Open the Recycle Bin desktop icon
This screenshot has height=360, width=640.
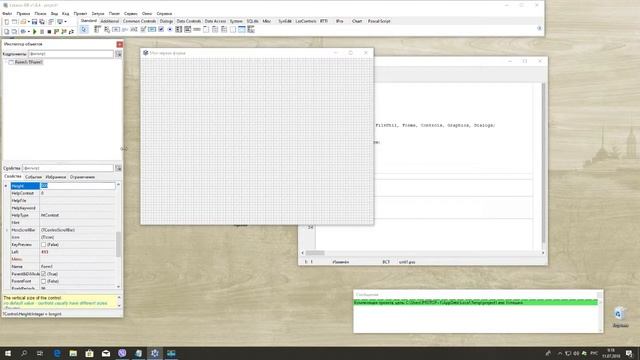click(x=620, y=317)
